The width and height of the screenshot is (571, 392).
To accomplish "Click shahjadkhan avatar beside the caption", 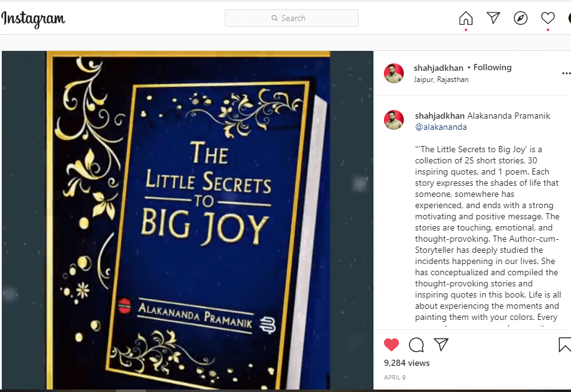I will 394,120.
